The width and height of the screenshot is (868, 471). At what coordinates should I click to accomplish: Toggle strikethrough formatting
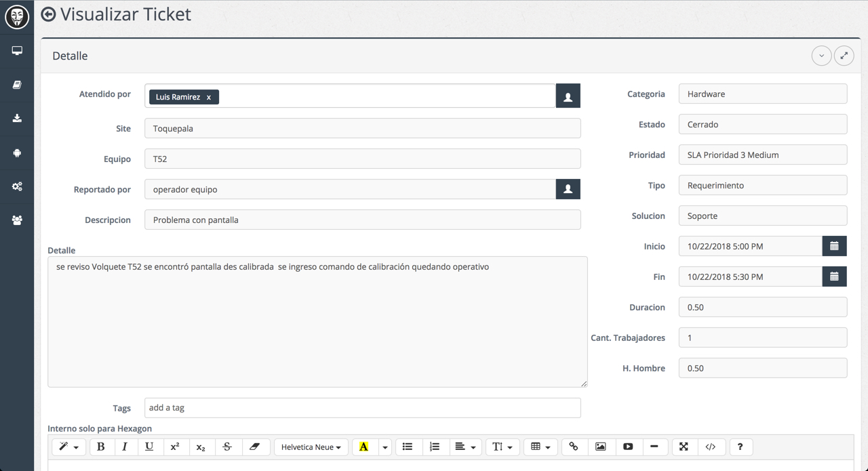(x=227, y=447)
